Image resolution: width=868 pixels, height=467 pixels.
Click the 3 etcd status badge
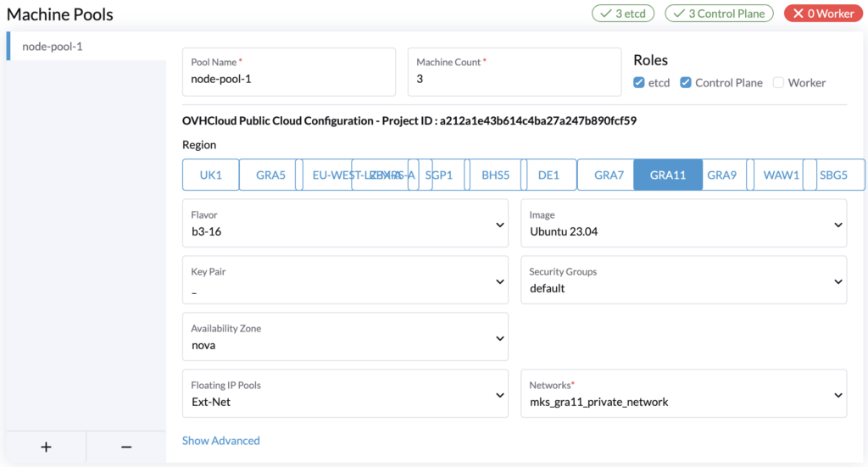point(623,14)
